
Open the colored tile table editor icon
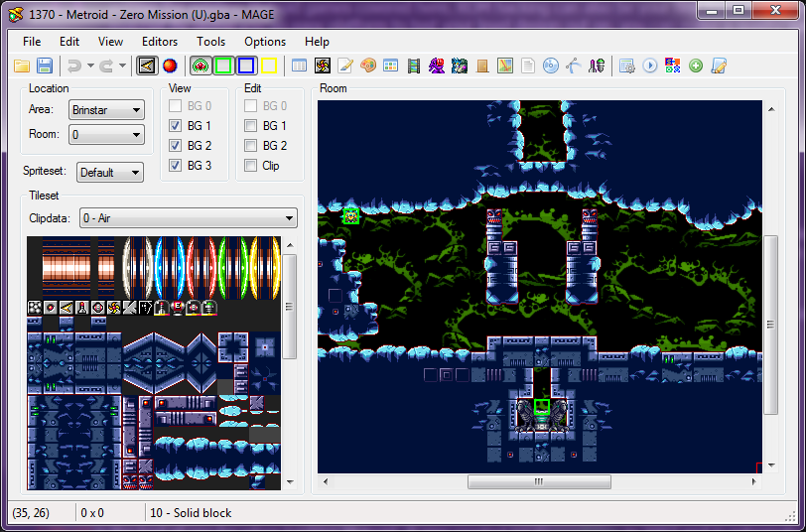click(391, 66)
